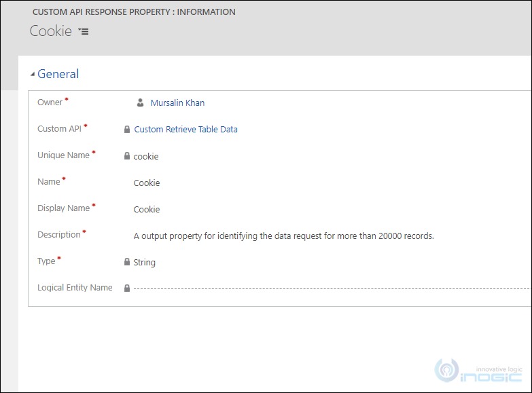Click the Unique Name field label
532x393 pixels.
pos(63,155)
